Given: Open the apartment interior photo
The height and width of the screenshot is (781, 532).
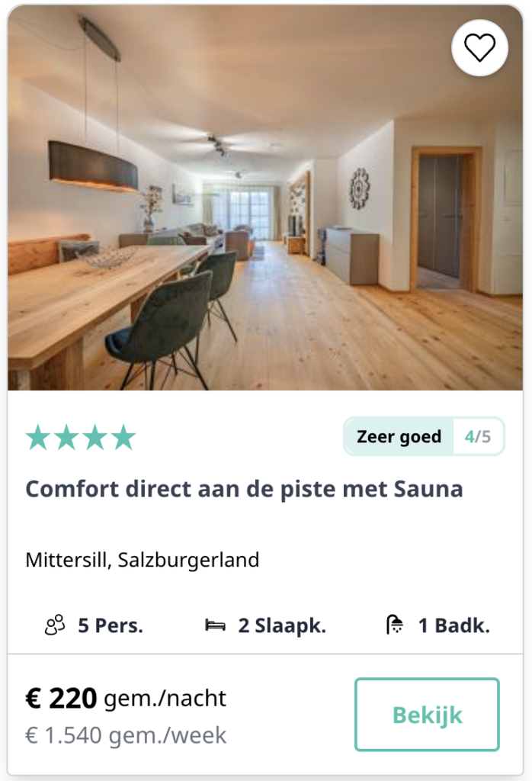Looking at the screenshot, I should tap(265, 198).
